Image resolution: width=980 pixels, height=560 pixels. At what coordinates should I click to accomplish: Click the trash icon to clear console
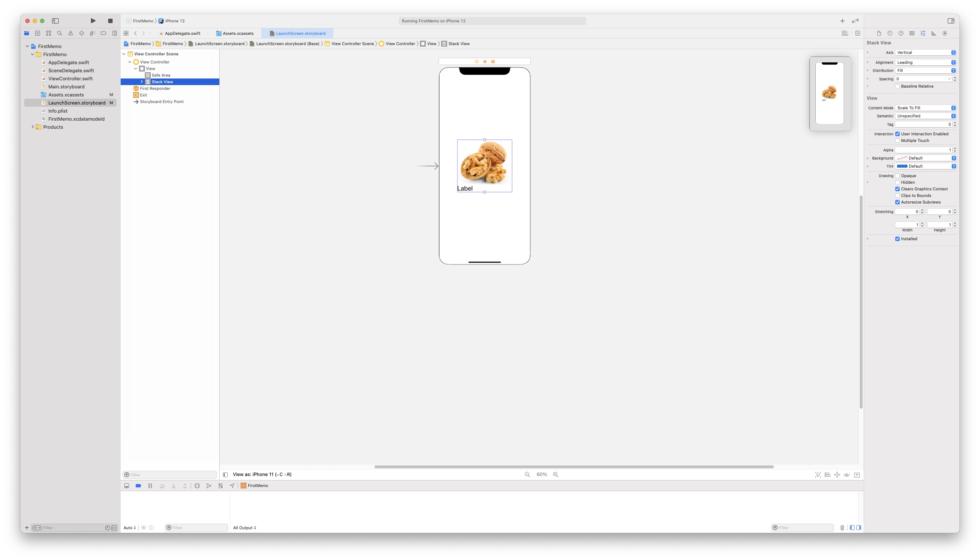tap(842, 528)
